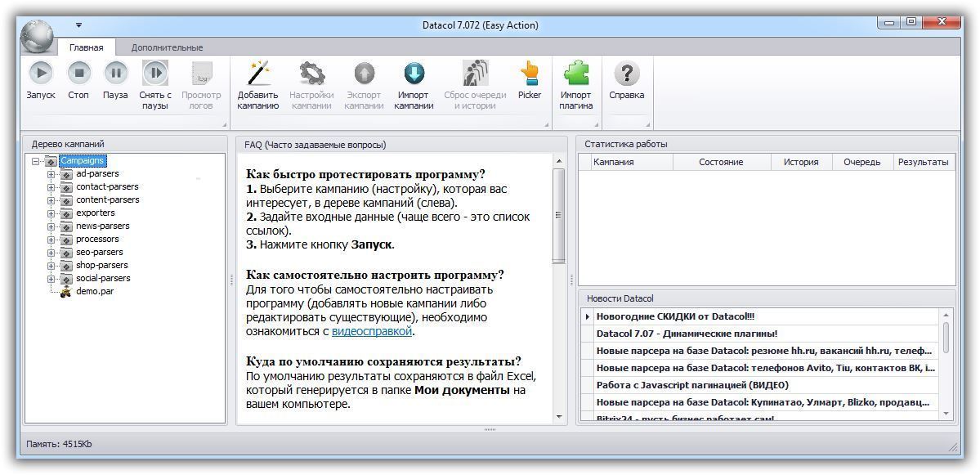Click the Память status bar text

(60, 445)
